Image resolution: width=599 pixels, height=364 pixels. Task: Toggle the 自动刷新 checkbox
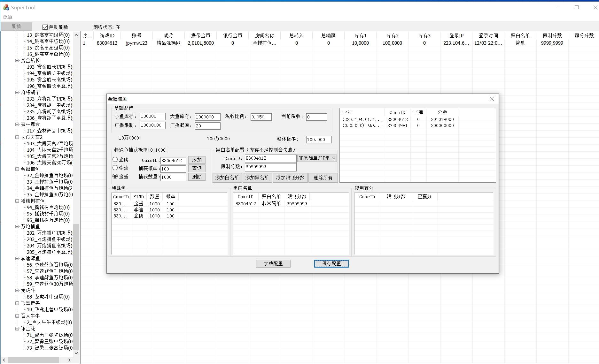[x=45, y=27]
